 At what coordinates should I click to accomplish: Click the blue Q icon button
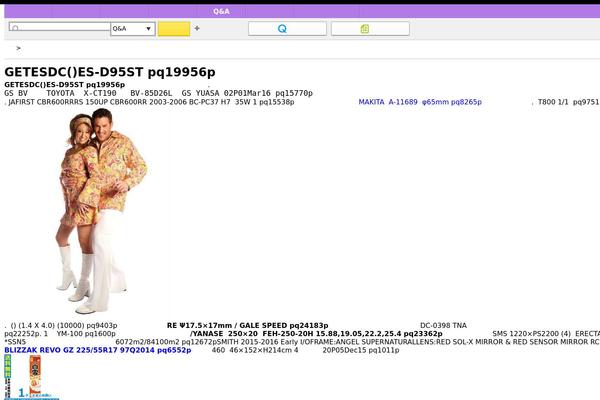tap(287, 29)
